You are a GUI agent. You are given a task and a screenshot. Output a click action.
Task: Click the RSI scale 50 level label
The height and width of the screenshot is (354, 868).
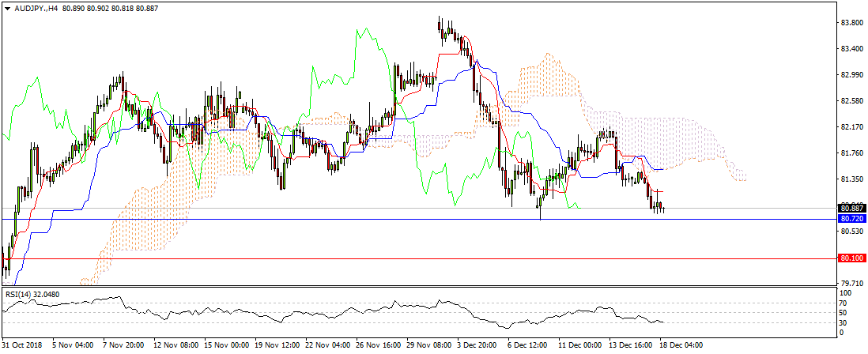[845, 313]
